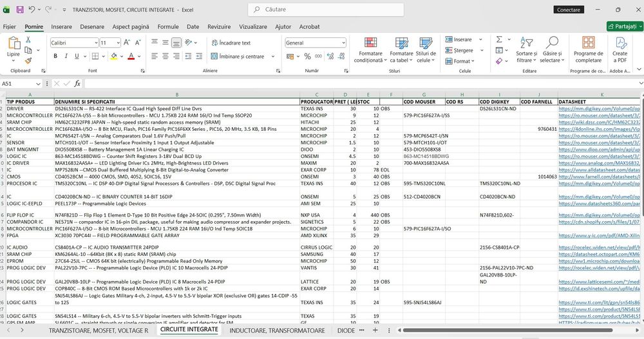This screenshot has height=339, width=644.
Task: Apply top vertical alignment
Action: tap(155, 42)
